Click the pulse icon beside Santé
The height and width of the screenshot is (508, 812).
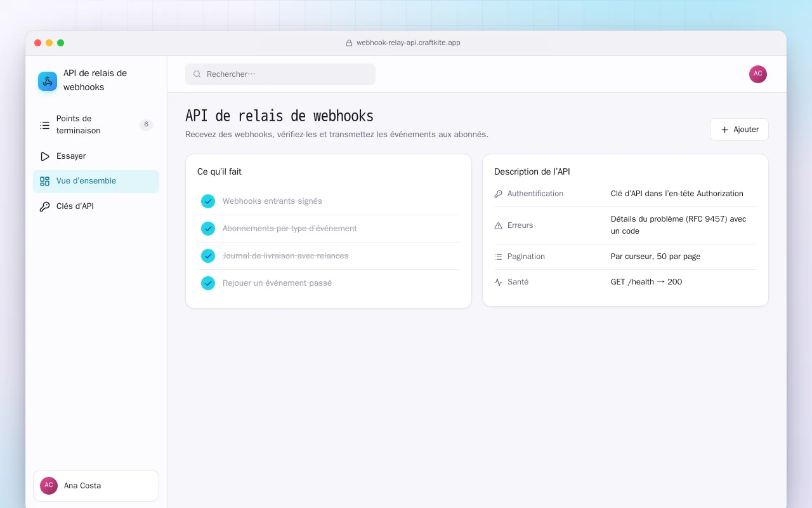click(x=498, y=282)
